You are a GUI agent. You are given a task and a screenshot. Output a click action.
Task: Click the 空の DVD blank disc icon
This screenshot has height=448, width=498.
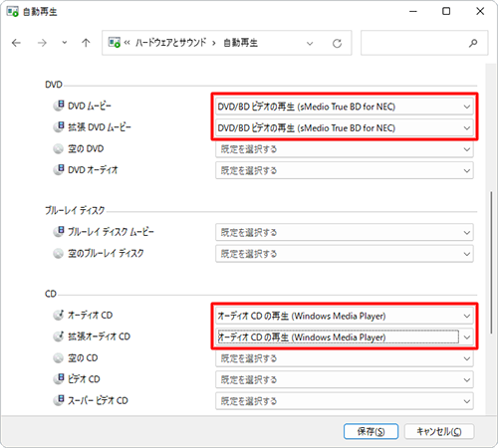(x=58, y=149)
